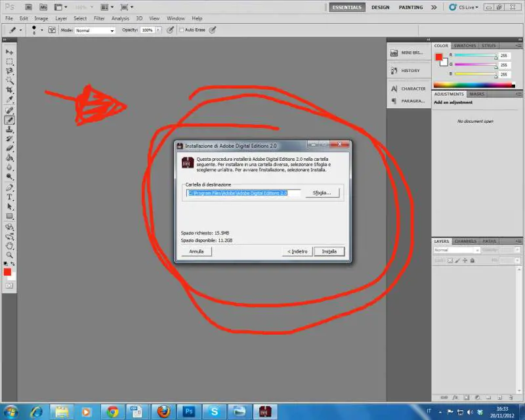Click the color spectrum ramp

[474, 85]
